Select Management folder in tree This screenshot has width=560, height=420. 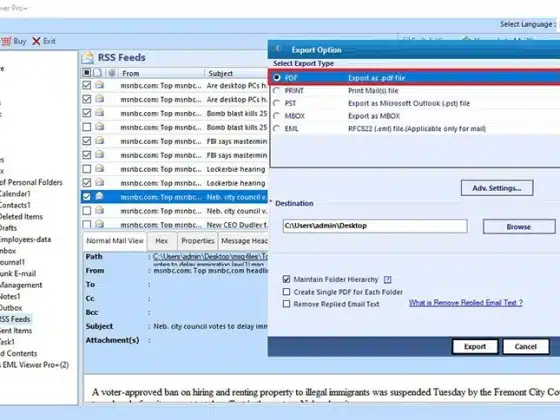[x=21, y=285]
